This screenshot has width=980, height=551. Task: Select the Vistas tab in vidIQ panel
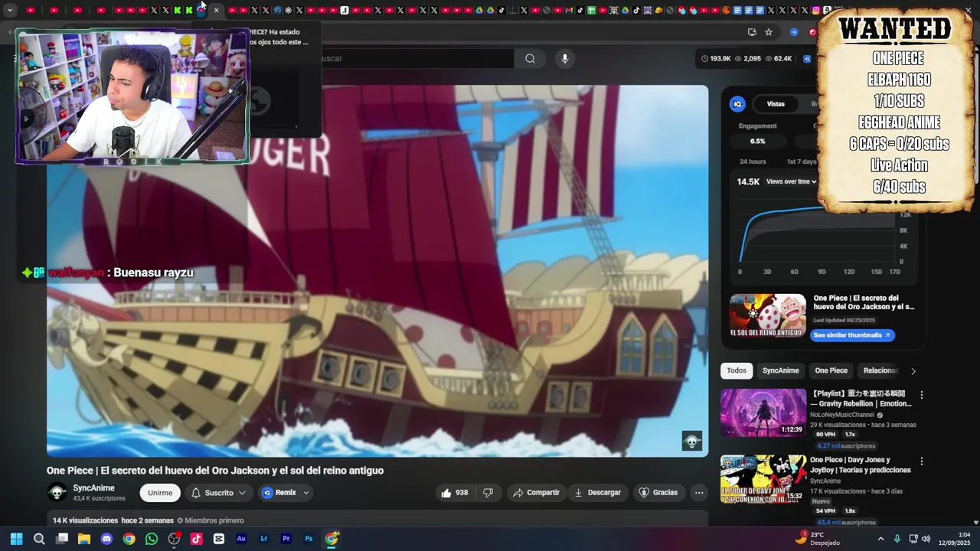pos(776,104)
